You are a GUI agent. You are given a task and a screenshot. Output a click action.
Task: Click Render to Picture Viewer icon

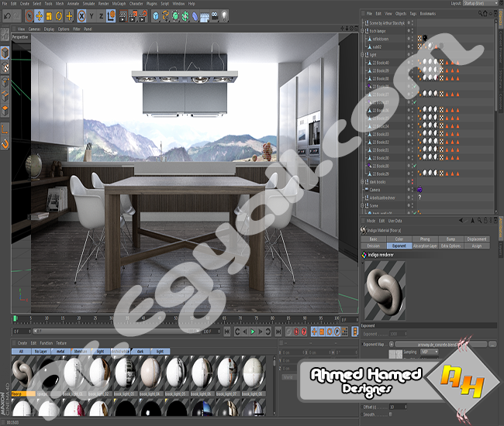(x=133, y=16)
